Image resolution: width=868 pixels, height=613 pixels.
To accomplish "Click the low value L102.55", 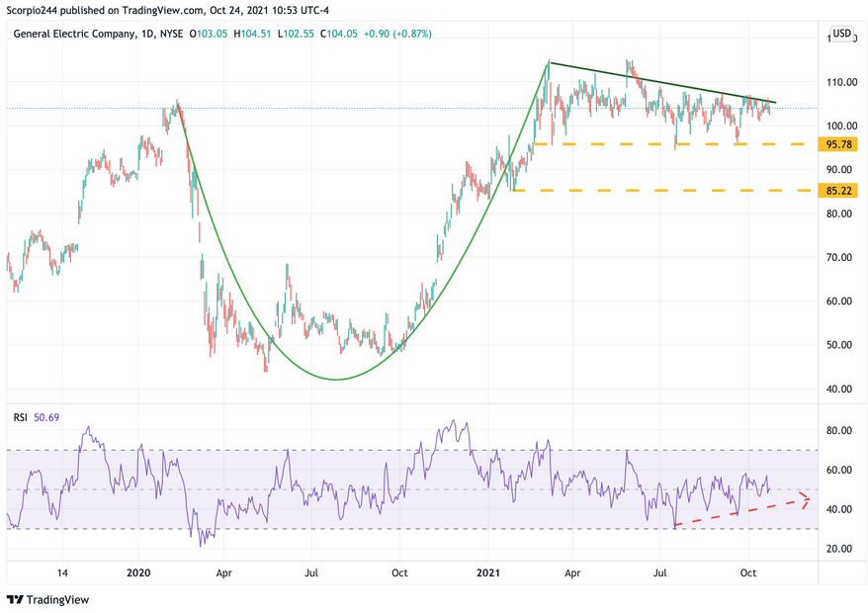I will [296, 34].
